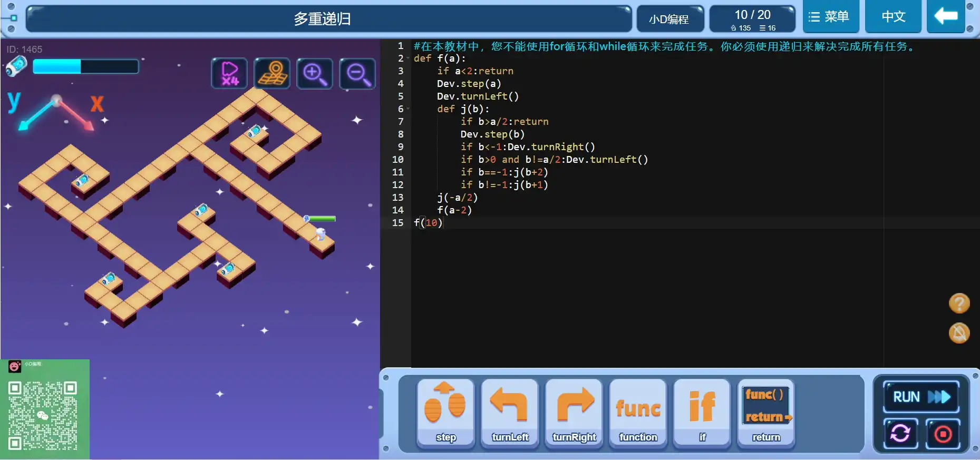980x460 pixels.
Task: Switch language with the 中文 button
Action: click(x=894, y=17)
